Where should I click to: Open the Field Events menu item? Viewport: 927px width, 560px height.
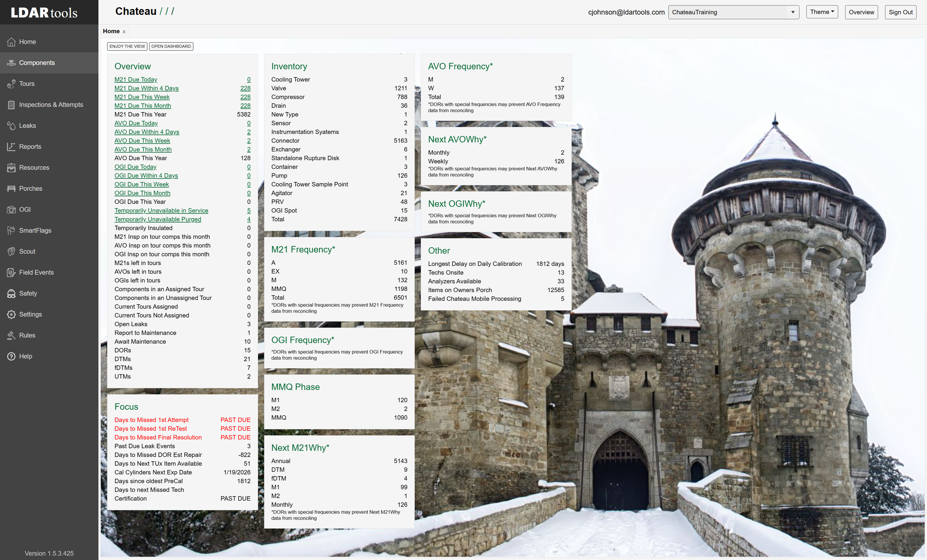pos(49,273)
